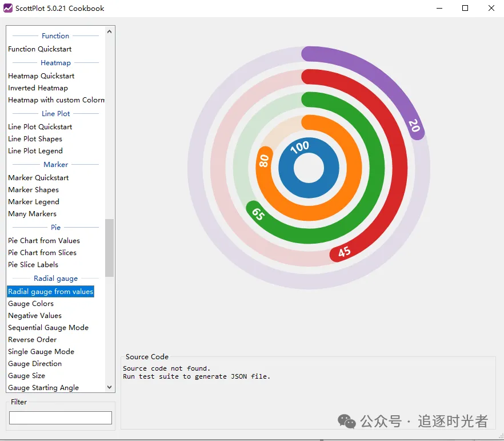
Task: Close the ScottPlot Cookbook window
Action: pos(491,8)
